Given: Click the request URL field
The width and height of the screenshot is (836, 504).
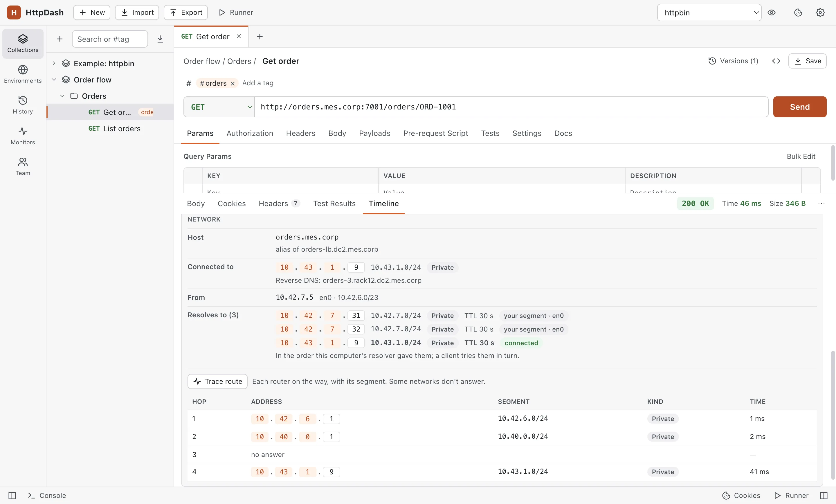Looking at the screenshot, I should tap(511, 107).
